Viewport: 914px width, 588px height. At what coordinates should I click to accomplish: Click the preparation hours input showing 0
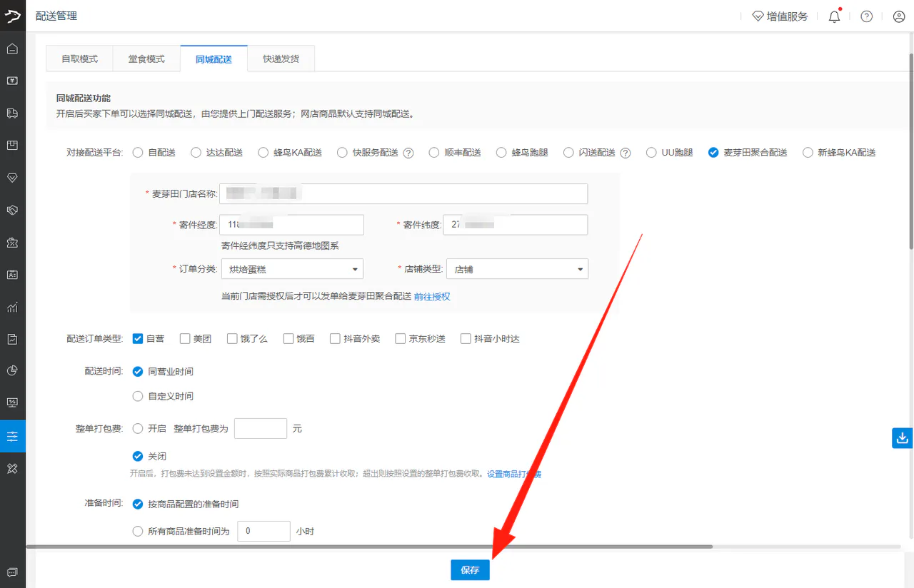(x=263, y=532)
